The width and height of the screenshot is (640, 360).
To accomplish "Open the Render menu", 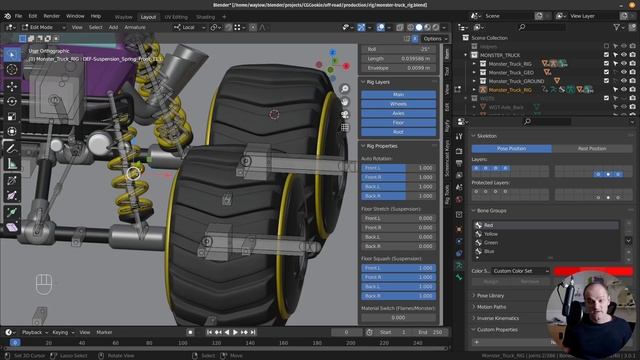I will pos(52,16).
